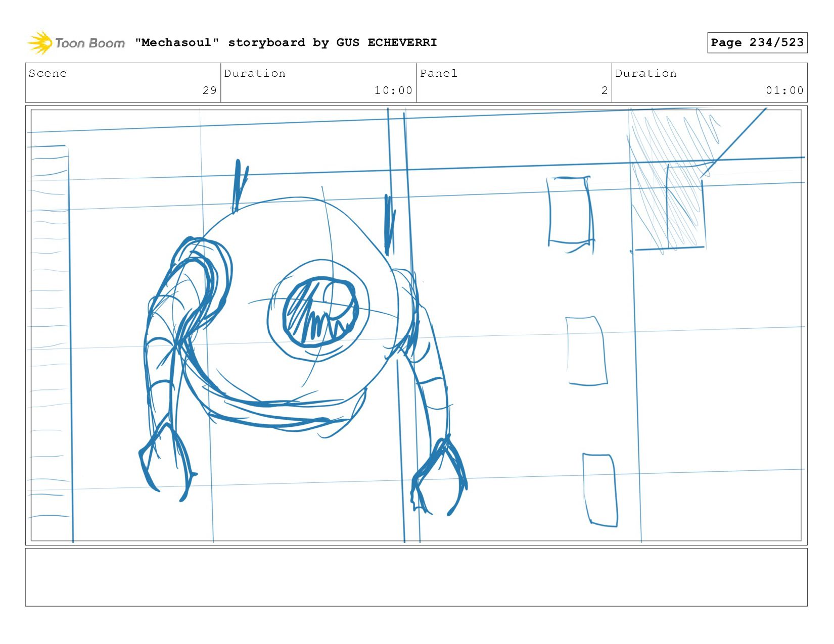
Task: Click the "Mechasoul" storyboard title text
Action: [286, 42]
